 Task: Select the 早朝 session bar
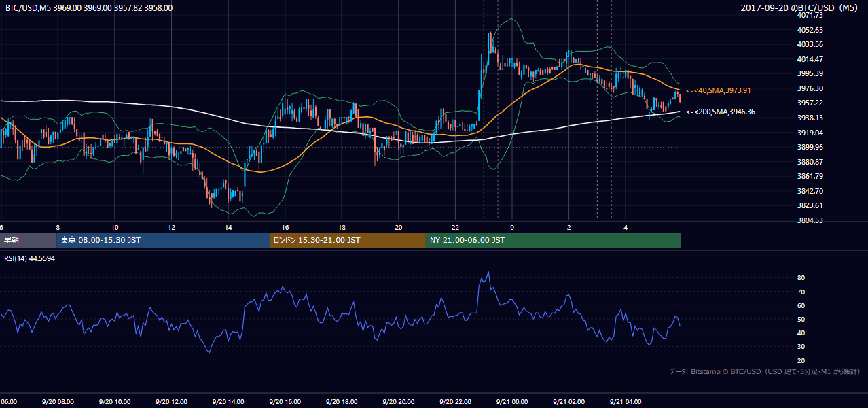28,240
